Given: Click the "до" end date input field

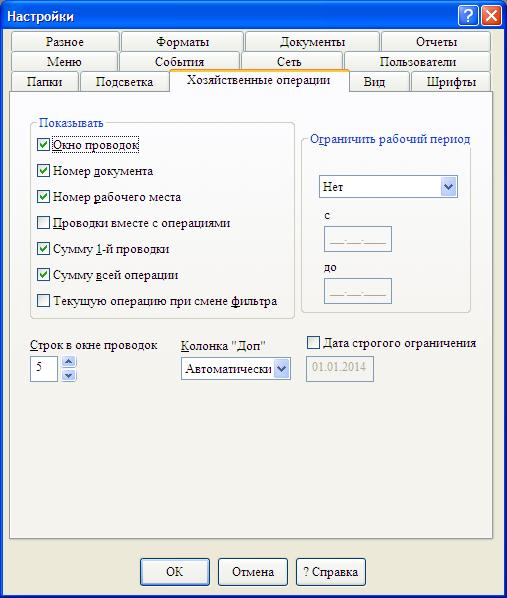Looking at the screenshot, I should pyautogui.click(x=358, y=291).
